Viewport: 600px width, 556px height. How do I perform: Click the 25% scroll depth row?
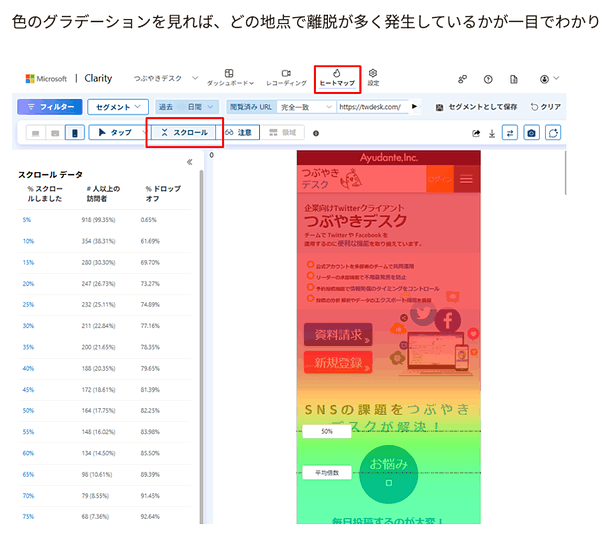click(x=104, y=305)
